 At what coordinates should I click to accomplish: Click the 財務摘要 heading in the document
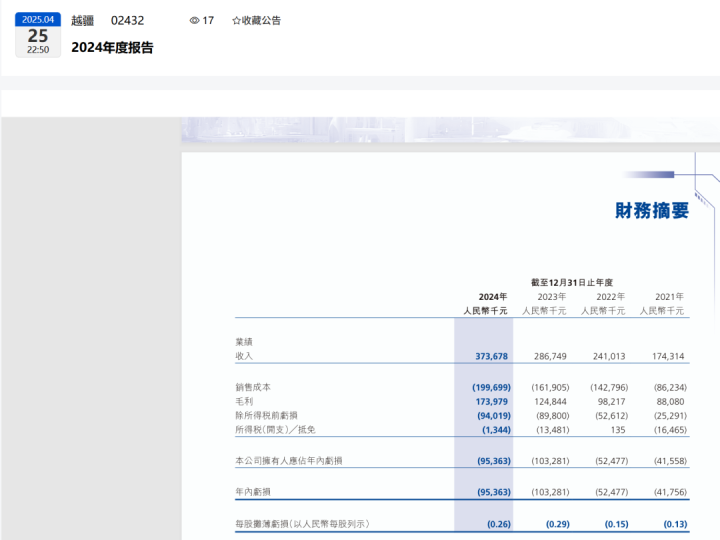click(652, 210)
